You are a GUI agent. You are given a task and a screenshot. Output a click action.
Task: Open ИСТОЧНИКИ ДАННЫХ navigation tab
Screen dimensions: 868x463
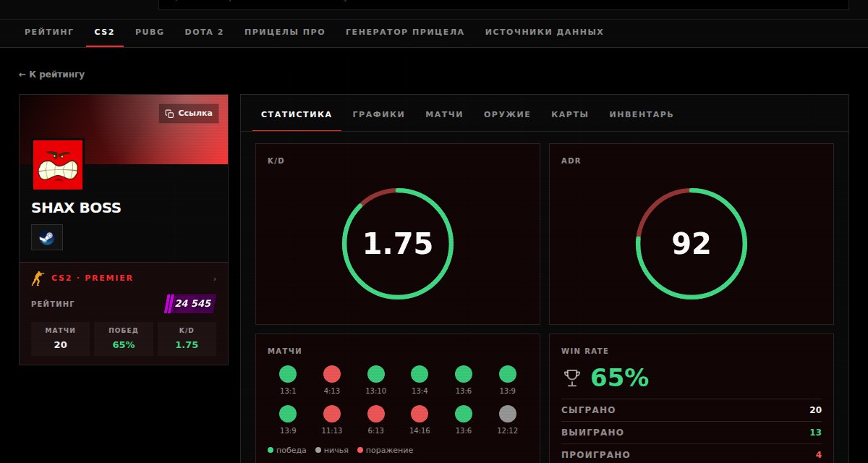(x=545, y=32)
